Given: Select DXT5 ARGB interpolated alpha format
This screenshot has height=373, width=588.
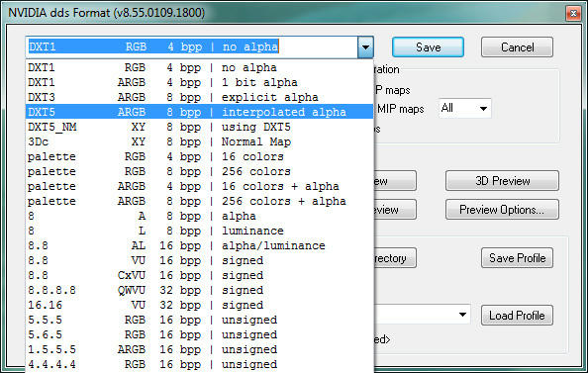Looking at the screenshot, I should click(200, 112).
